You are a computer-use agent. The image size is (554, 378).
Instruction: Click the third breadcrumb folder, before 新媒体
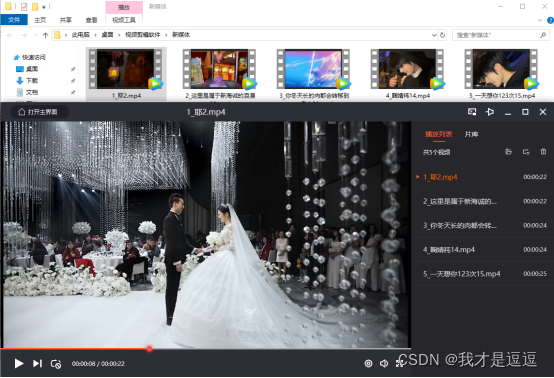[143, 35]
